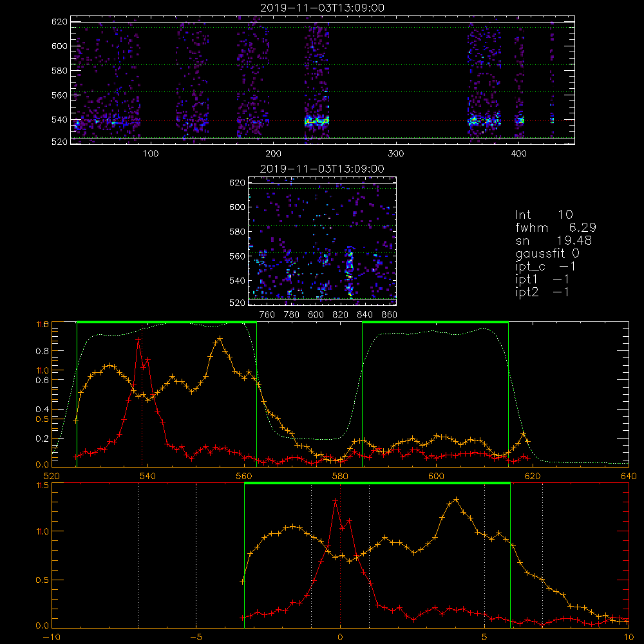Click the top spectrogram's title "2019-11-03T13:09:00"
644x644 pixels.
click(x=323, y=8)
